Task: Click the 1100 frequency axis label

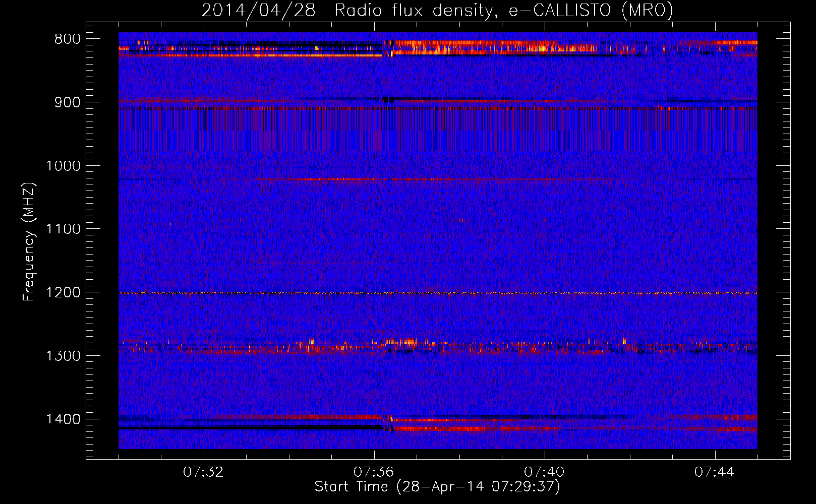Action: pyautogui.click(x=63, y=229)
